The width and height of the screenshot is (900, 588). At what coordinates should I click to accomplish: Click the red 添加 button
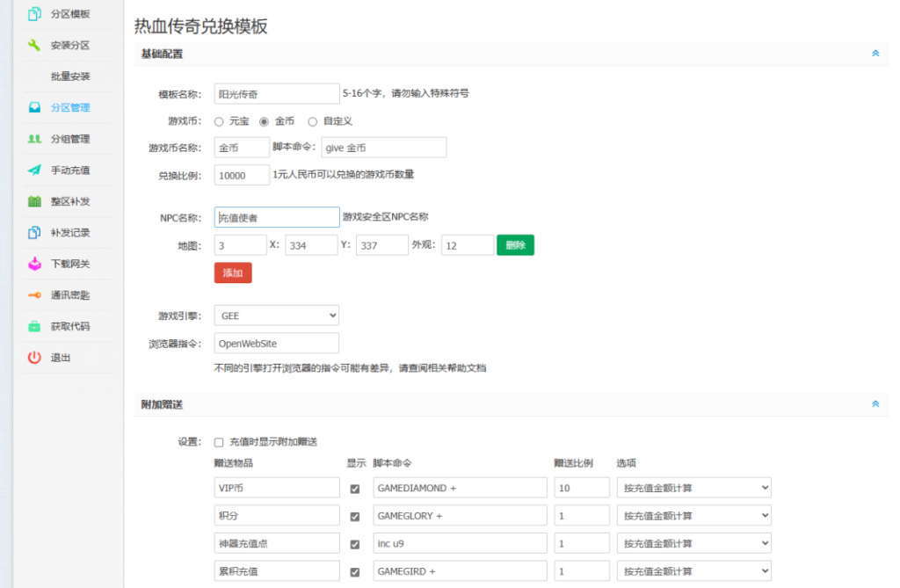(233, 273)
